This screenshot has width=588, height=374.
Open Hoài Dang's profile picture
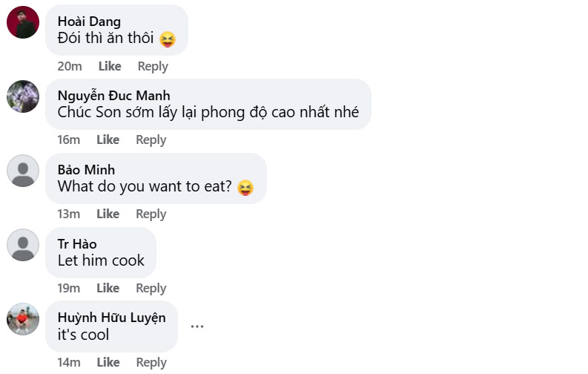pos(22,22)
